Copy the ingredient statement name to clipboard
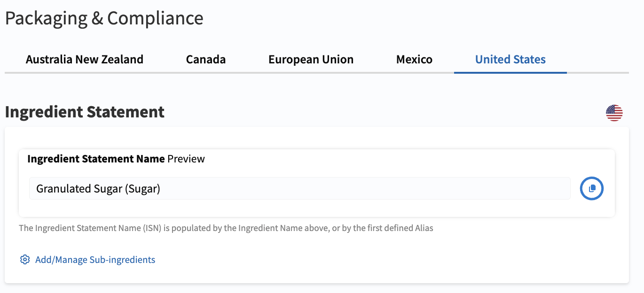 click(592, 188)
